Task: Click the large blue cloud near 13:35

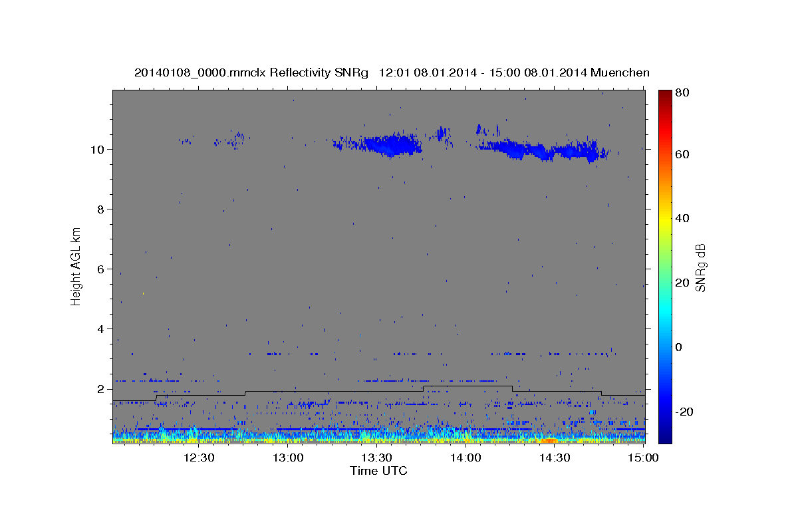Action: (392, 144)
